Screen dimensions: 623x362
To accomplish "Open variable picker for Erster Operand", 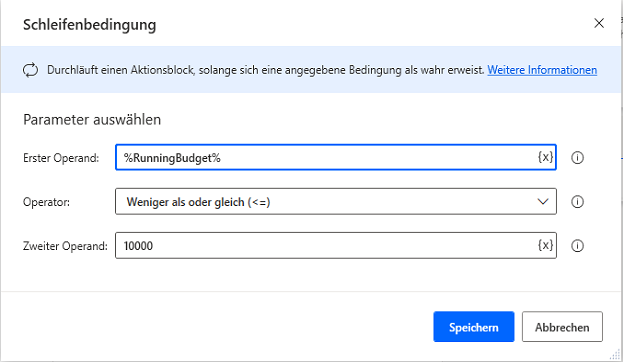I will pos(546,157).
